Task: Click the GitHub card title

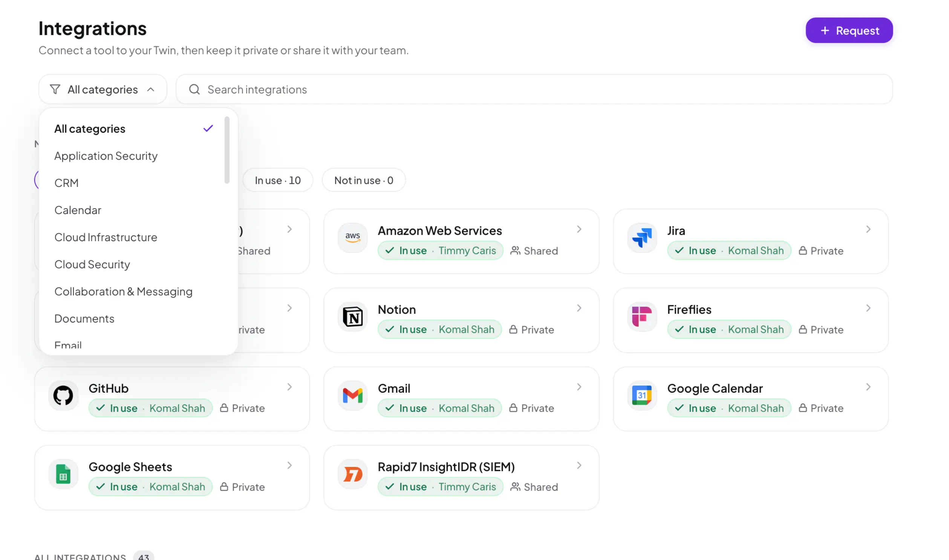Action: (x=109, y=388)
